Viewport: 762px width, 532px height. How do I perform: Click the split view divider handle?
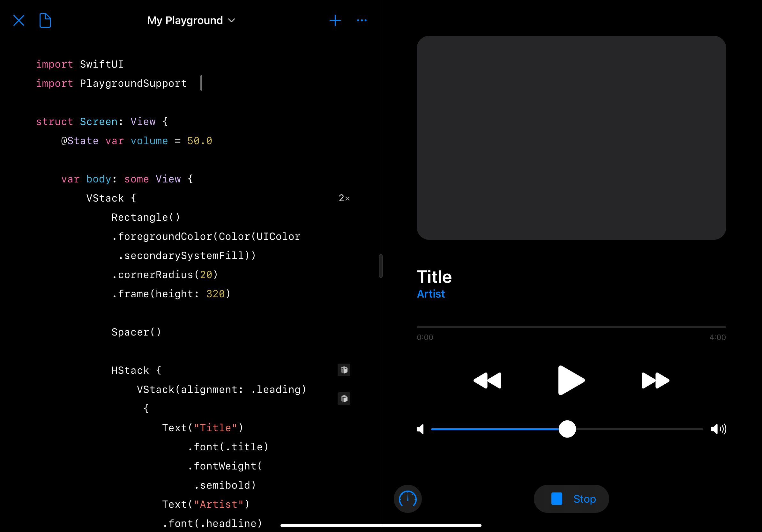(381, 266)
